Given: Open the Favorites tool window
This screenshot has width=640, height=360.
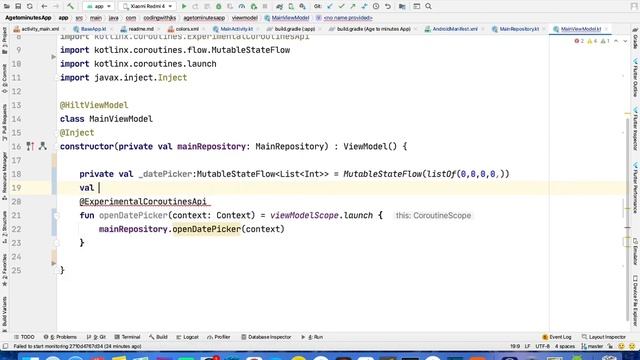Looking at the screenshot, I should coord(4,270).
